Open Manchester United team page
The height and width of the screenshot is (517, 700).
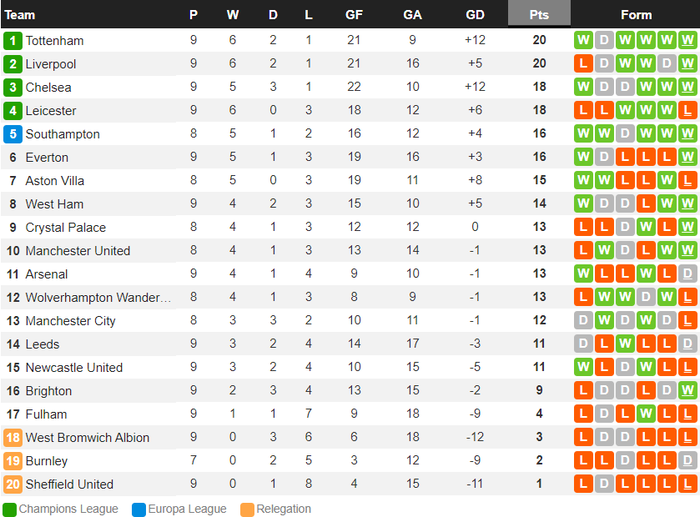coord(78,251)
